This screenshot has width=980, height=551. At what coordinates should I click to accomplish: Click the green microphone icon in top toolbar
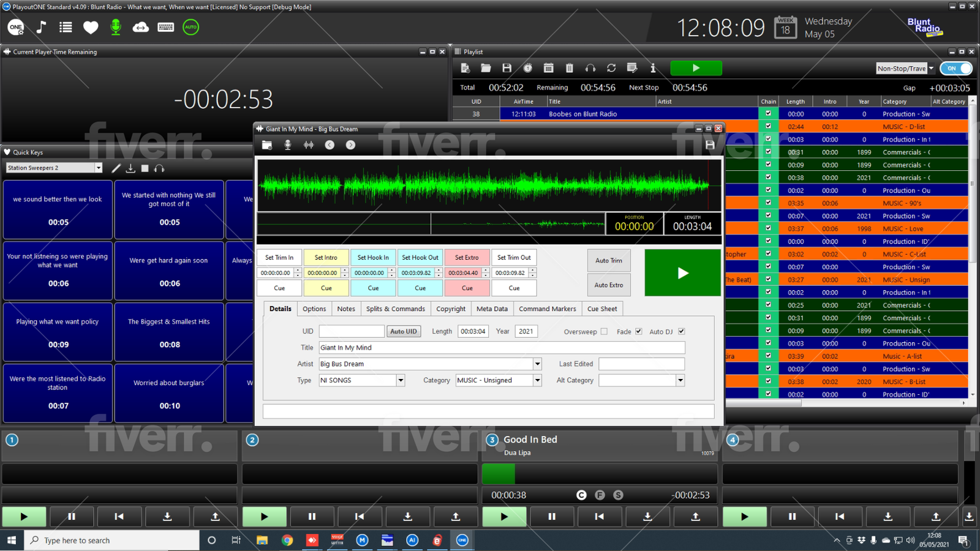point(116,27)
